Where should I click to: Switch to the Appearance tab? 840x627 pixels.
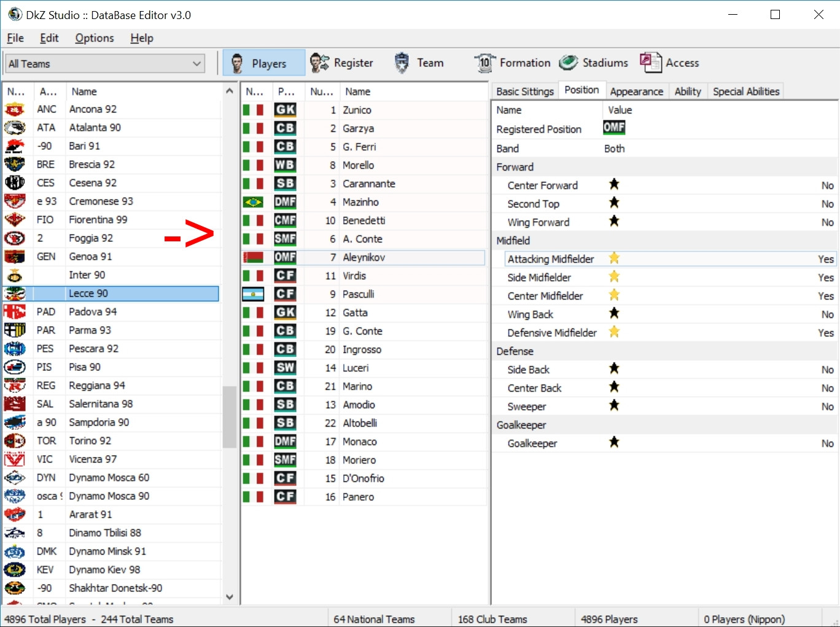coord(637,92)
